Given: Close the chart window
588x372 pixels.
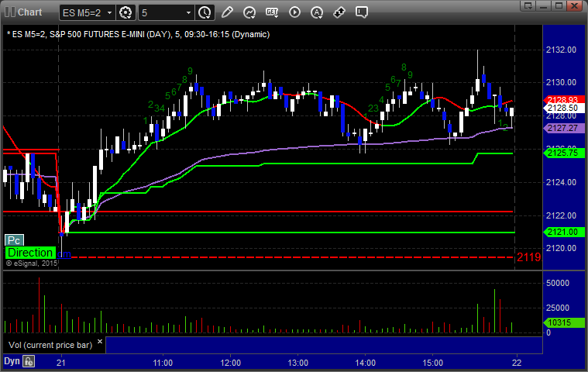Looking at the screenshot, I should (574, 5).
